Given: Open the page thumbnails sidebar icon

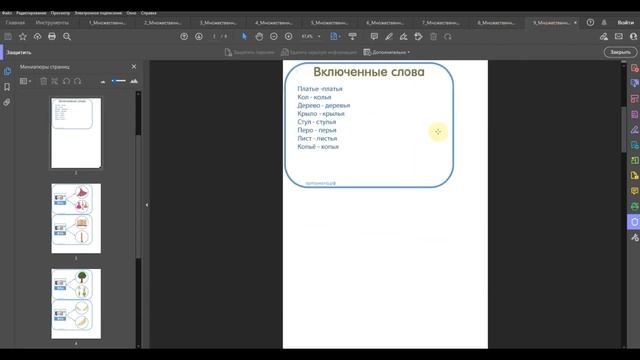Looking at the screenshot, I should pyautogui.click(x=7, y=71).
